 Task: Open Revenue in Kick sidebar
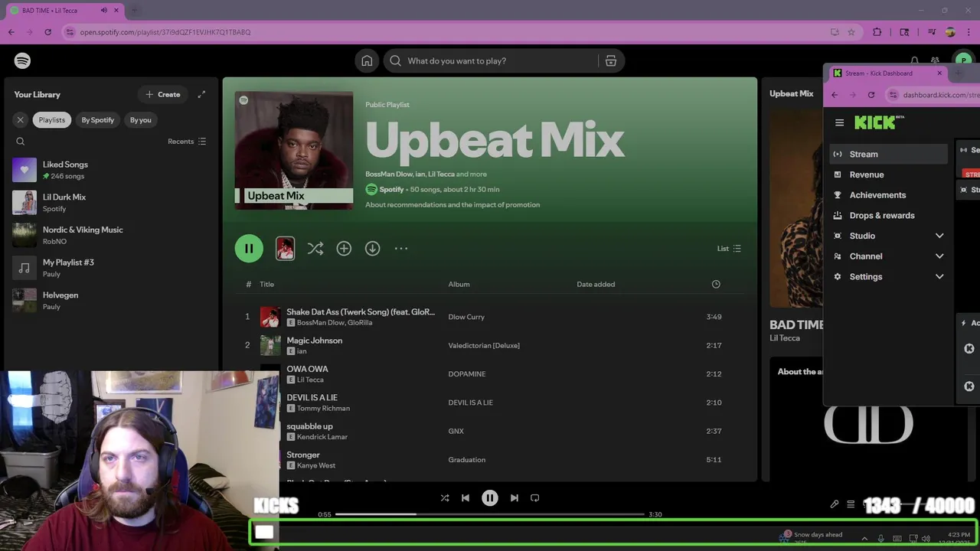tap(889, 174)
